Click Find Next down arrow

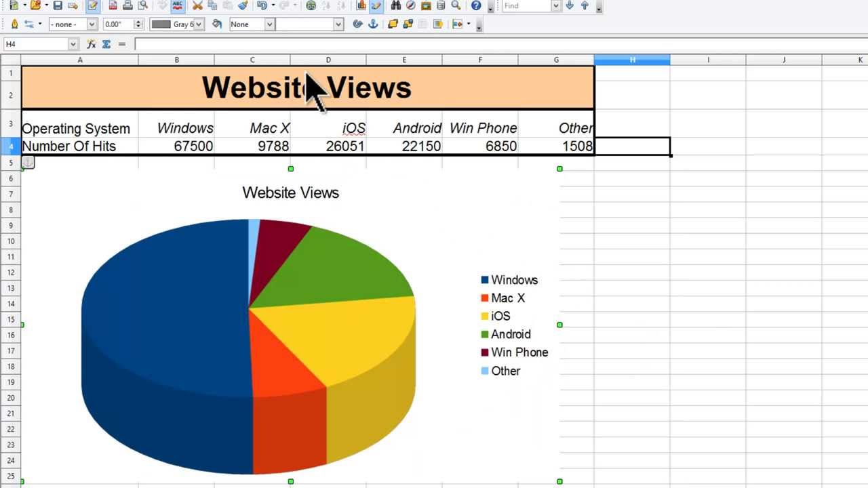tap(570, 5)
